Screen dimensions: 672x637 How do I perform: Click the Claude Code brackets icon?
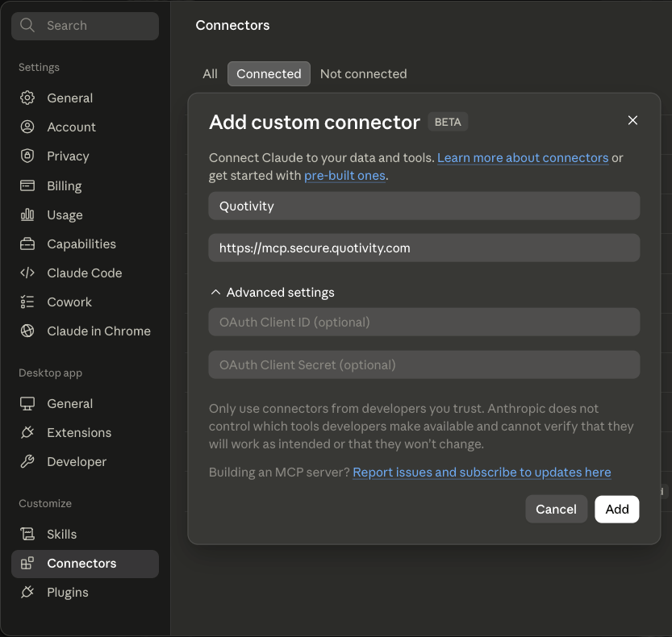click(x=27, y=273)
